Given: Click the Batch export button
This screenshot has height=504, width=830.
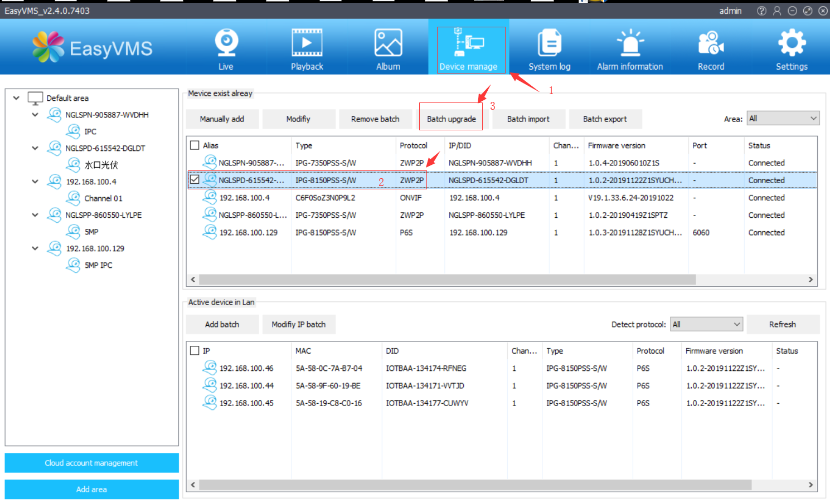Looking at the screenshot, I should tap(605, 119).
